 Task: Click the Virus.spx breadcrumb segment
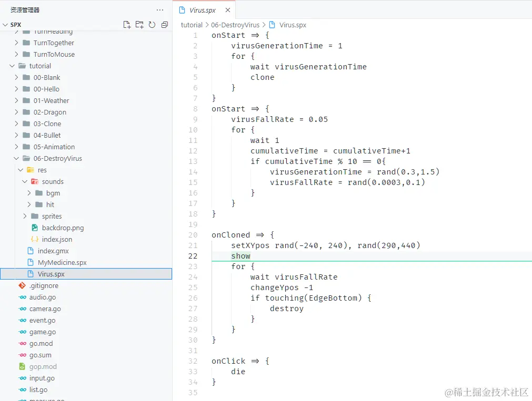[x=293, y=25]
